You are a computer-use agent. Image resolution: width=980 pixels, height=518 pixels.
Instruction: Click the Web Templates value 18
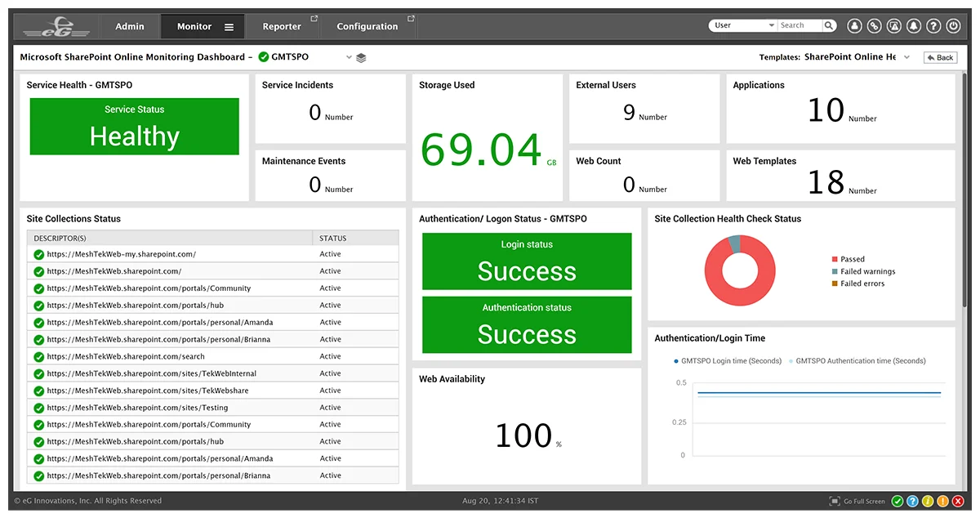tap(826, 182)
